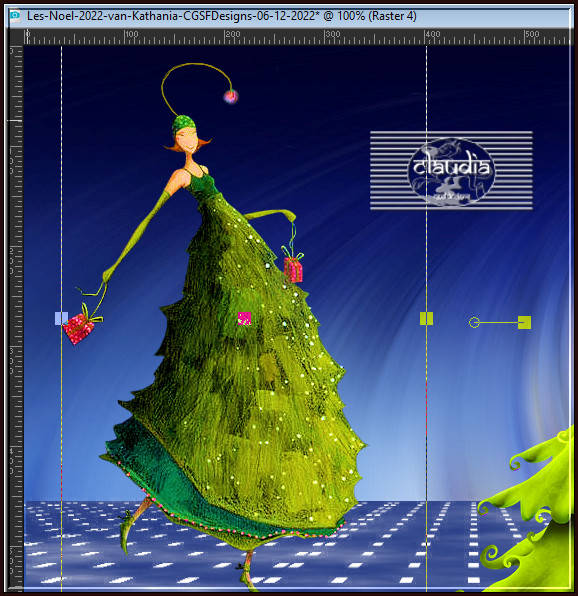Click the vertical ruler on left edge

(16, 317)
